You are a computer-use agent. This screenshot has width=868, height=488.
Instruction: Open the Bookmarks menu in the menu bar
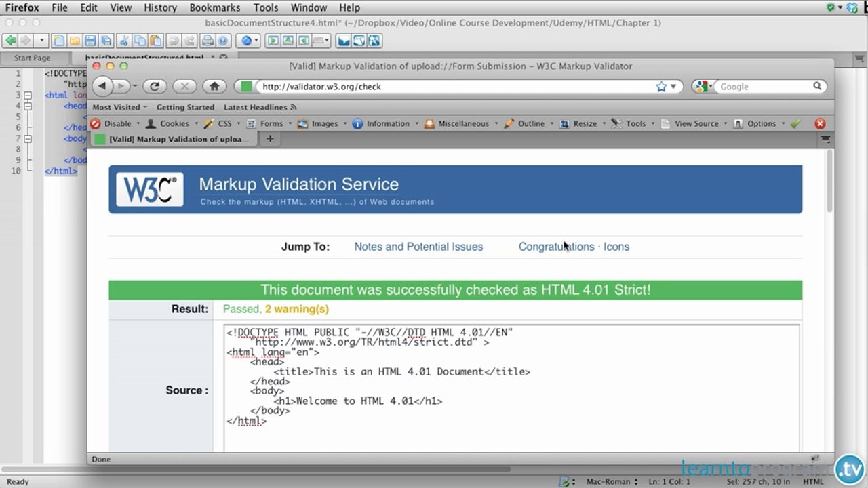point(215,7)
